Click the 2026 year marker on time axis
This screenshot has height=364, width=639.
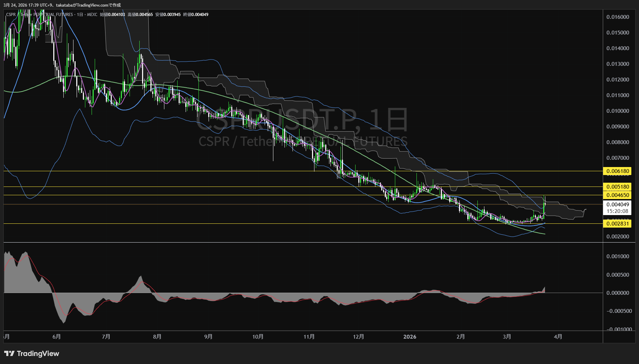pyautogui.click(x=410, y=337)
